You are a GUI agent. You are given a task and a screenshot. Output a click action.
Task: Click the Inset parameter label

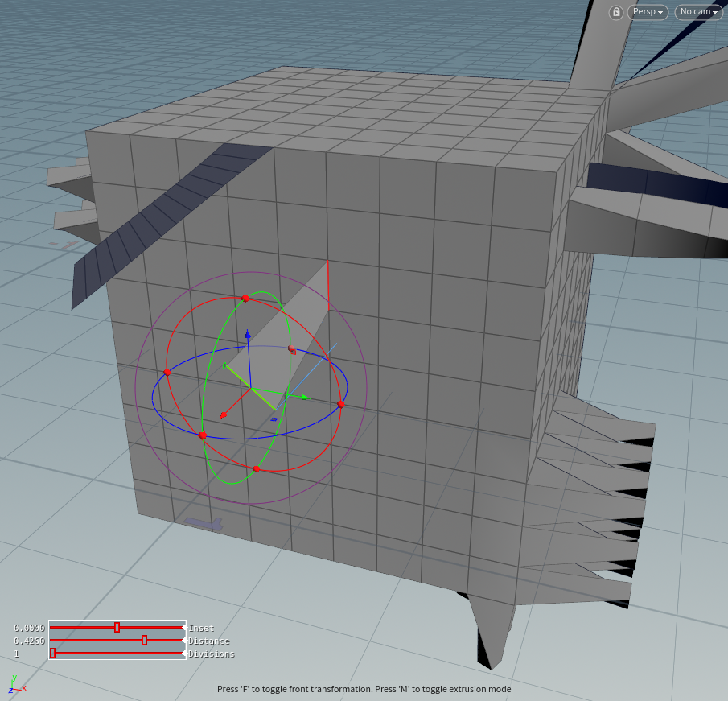[x=201, y=628]
